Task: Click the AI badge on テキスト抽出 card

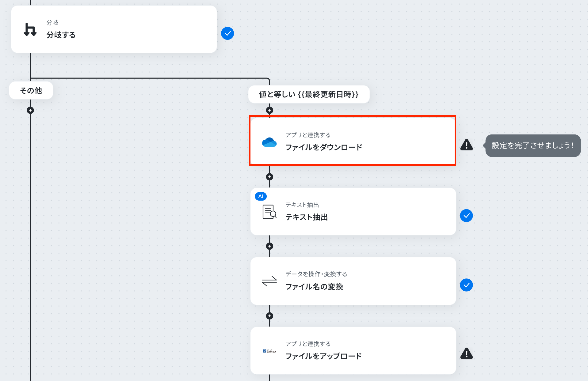Action: click(261, 196)
